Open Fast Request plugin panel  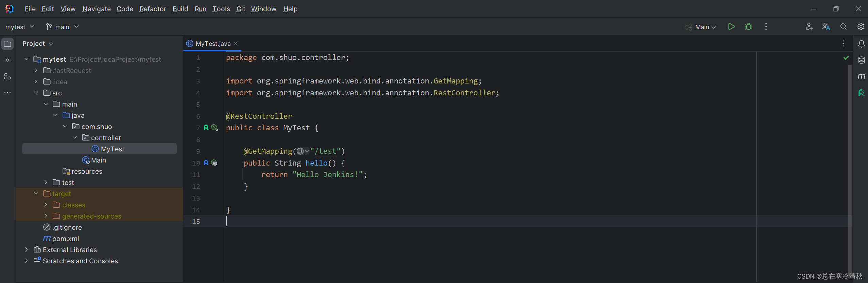[861, 93]
